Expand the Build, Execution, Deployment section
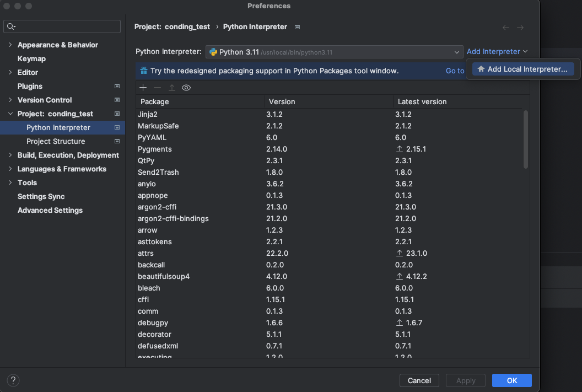Screen dimensions: 582x392 (x=10, y=155)
